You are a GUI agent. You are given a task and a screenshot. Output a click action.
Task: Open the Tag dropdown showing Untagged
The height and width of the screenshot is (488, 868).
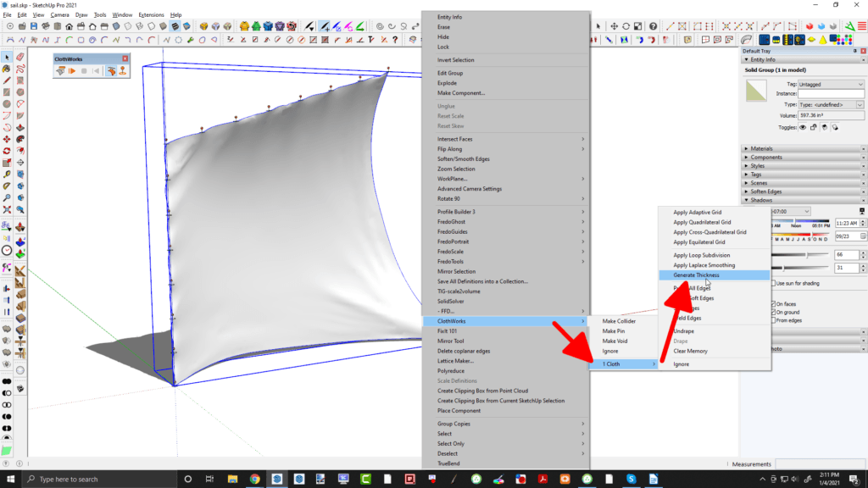pyautogui.click(x=831, y=84)
